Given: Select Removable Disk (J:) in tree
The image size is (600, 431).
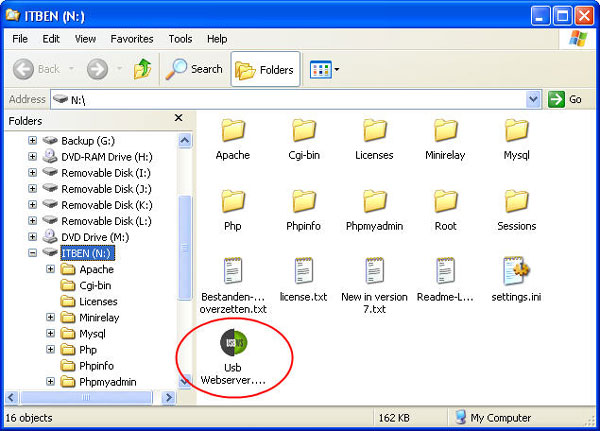Looking at the screenshot, I should [106, 189].
